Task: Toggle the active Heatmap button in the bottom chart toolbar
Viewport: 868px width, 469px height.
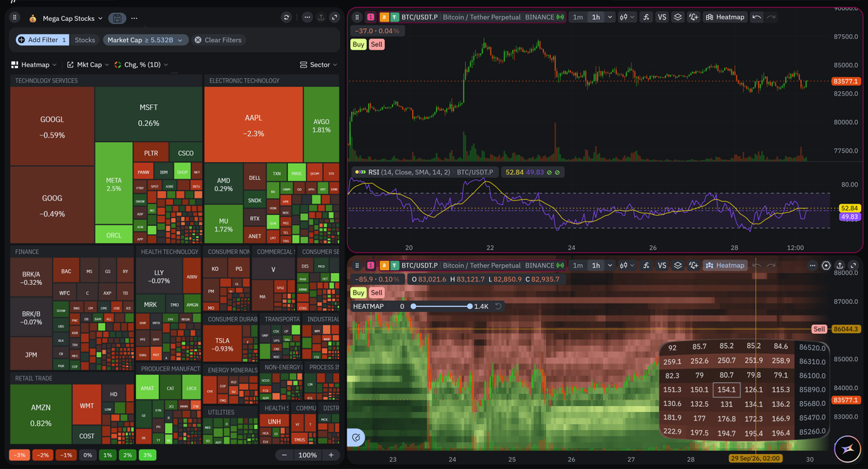Action: click(x=726, y=265)
